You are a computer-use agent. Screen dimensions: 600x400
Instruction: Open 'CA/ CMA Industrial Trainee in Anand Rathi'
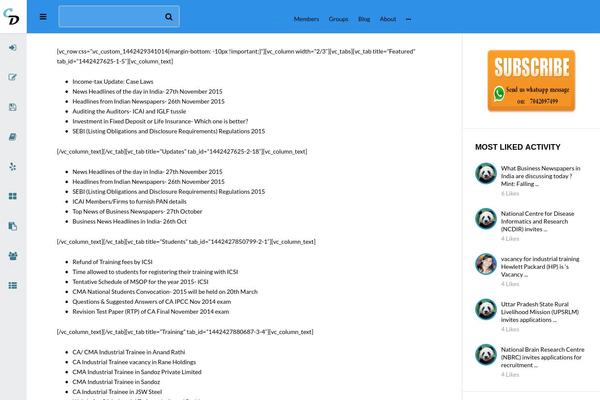(129, 352)
